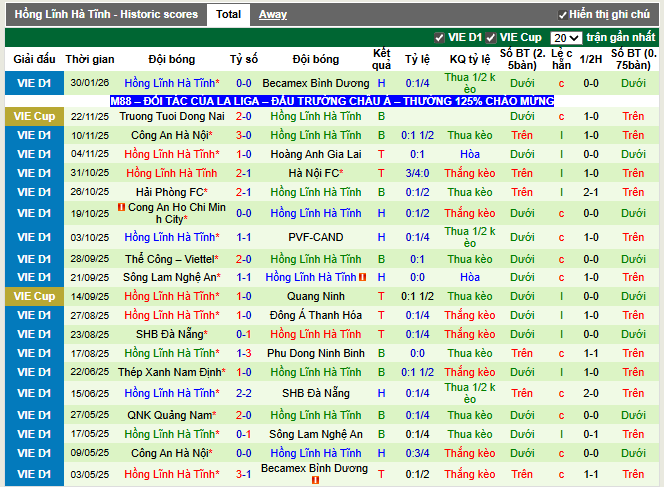Click red card icon under Becamex Bình Dương on 03/05/25
Image resolution: width=664 pixels, height=487 pixels.
tap(315, 480)
